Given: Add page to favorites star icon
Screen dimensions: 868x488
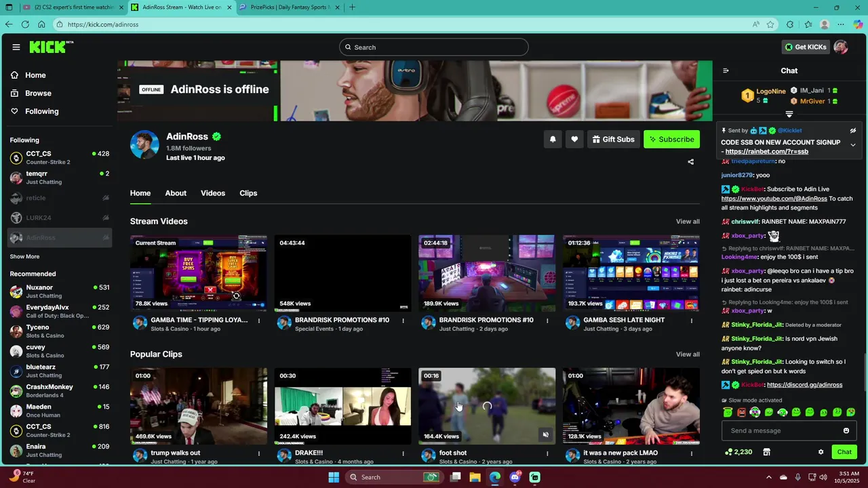Looking at the screenshot, I should (x=770, y=24).
